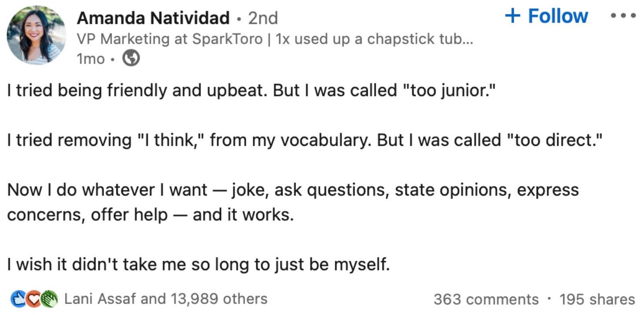The image size is (644, 315).
Task: Open Amanda Natividad's profile photo
Action: pyautogui.click(x=36, y=35)
